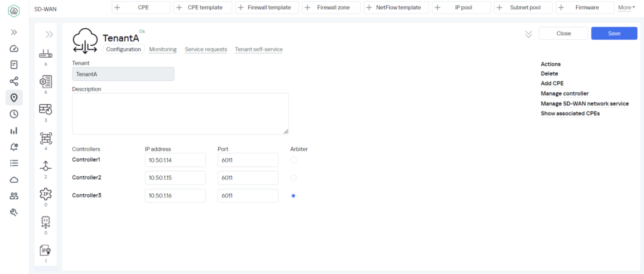Click the selected Controller3 arbiter radio
Screen dimensions: 644x274
293,196
